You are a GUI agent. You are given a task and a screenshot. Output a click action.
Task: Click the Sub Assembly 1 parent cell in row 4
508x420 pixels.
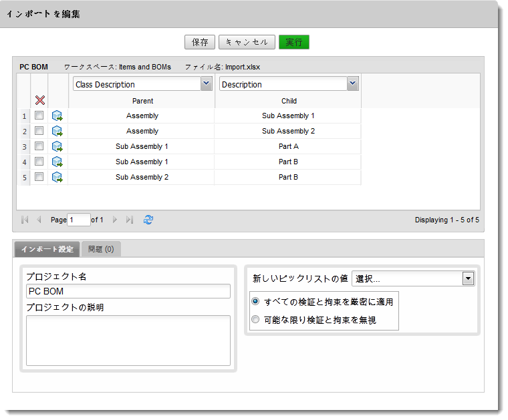[142, 162]
